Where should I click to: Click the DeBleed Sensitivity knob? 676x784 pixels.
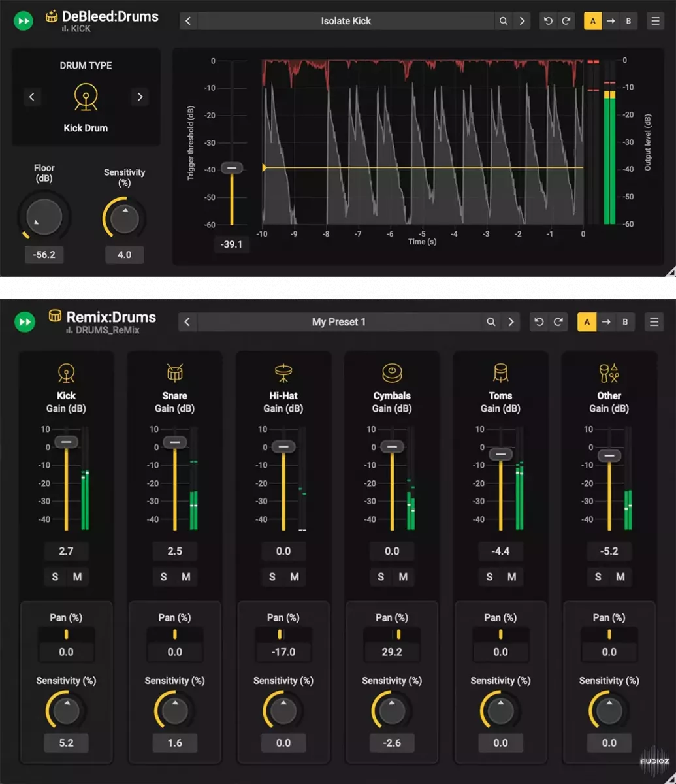(x=124, y=220)
